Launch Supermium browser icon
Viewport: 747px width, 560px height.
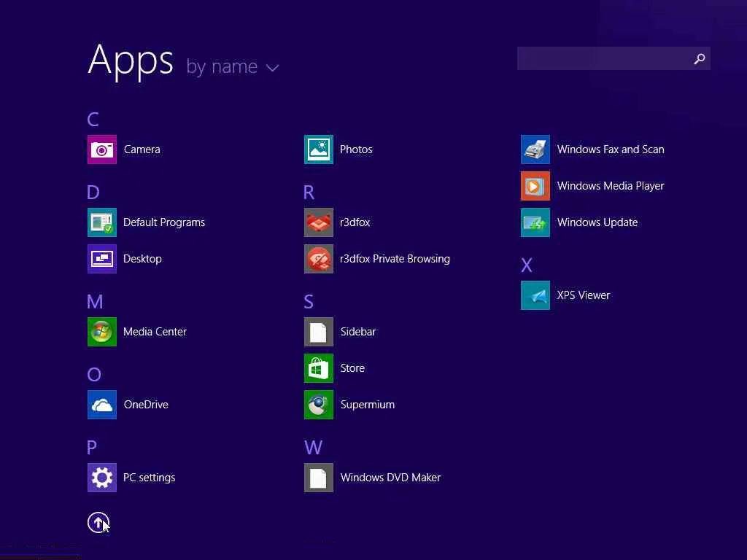[319, 404]
